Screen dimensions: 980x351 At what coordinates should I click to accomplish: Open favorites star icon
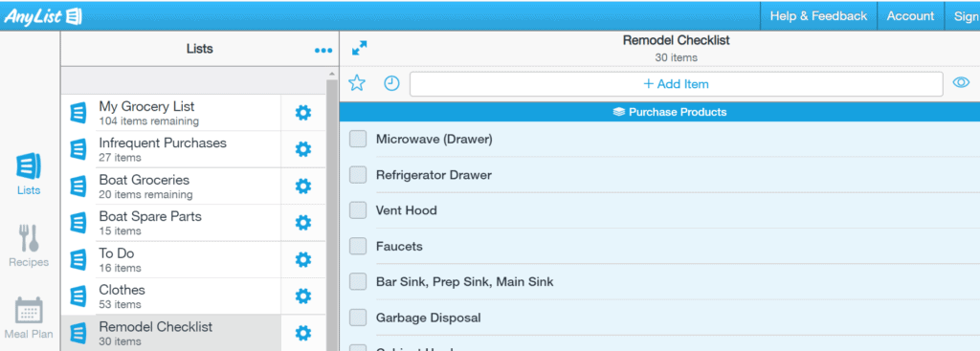(356, 83)
